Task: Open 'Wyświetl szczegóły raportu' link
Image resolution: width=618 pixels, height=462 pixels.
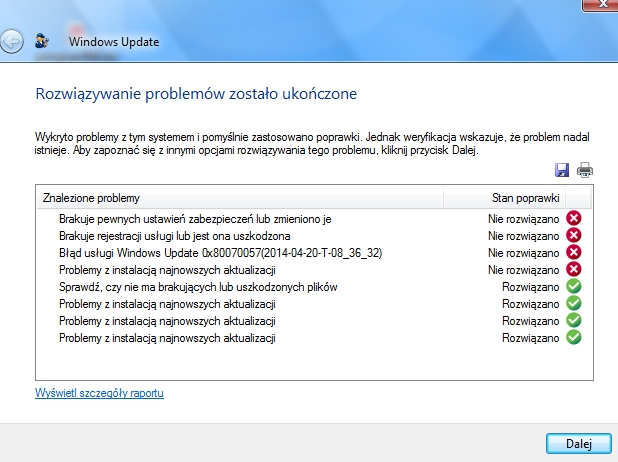Action: pos(99,393)
